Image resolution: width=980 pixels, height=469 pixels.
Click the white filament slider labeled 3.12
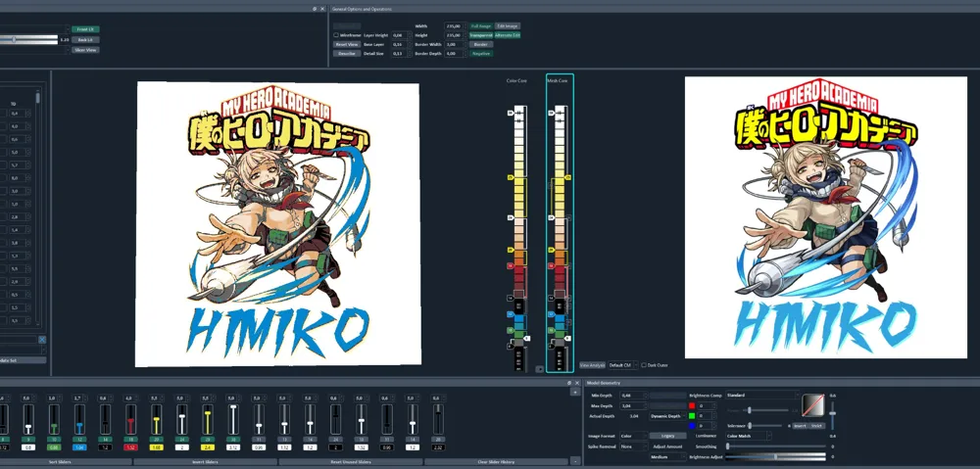point(233,419)
